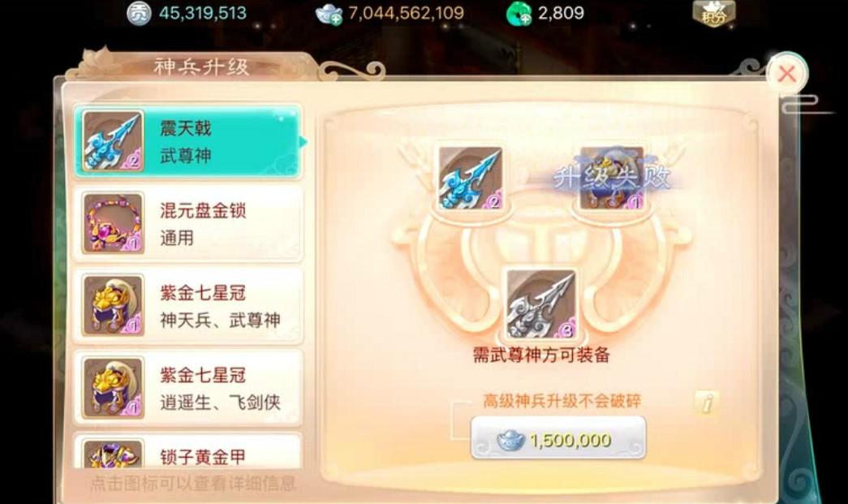848x504 pixels.
Task: Click the 混元盘金锁 necklace icon
Action: click(113, 223)
